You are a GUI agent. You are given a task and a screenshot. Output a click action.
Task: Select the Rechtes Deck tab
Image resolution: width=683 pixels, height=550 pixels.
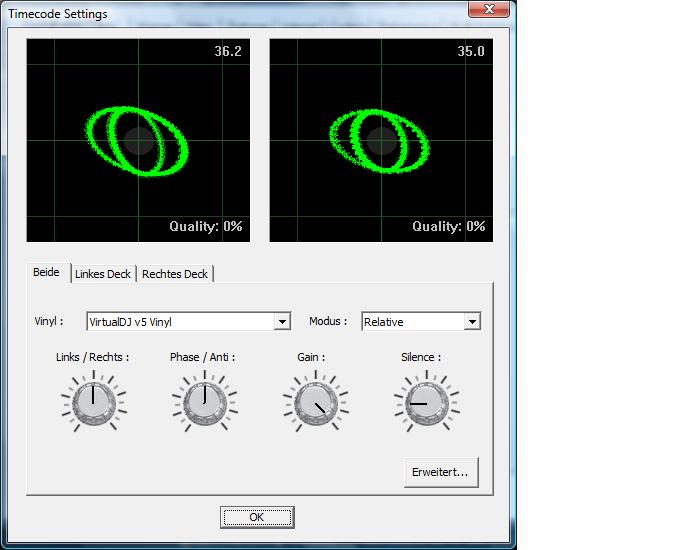coord(175,274)
